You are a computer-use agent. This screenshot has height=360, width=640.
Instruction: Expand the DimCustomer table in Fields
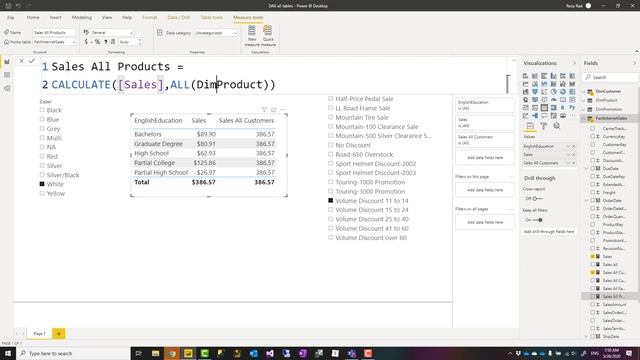click(584, 91)
